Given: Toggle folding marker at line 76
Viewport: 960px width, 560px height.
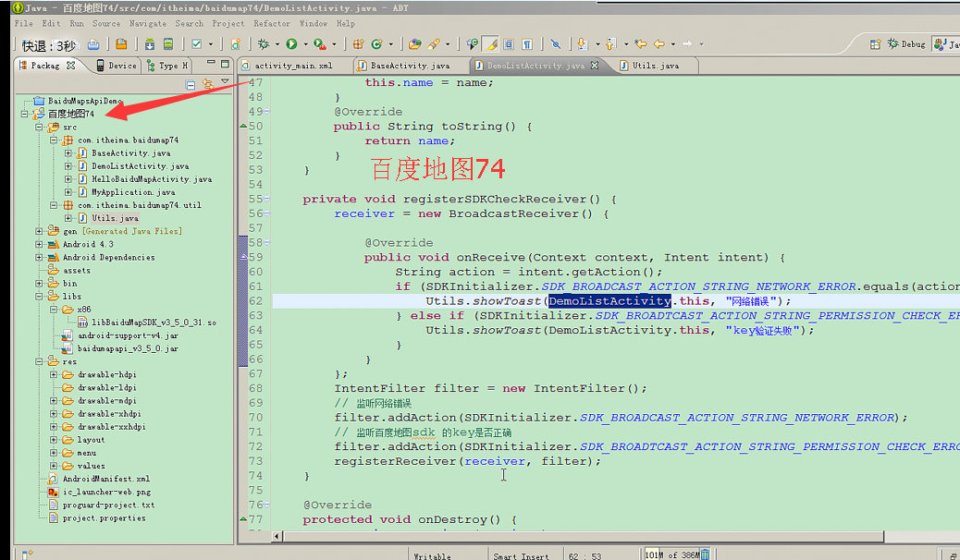Looking at the screenshot, I should [x=267, y=505].
